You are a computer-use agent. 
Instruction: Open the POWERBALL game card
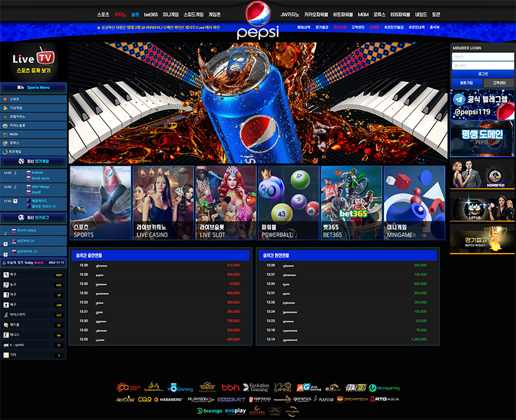(288, 203)
